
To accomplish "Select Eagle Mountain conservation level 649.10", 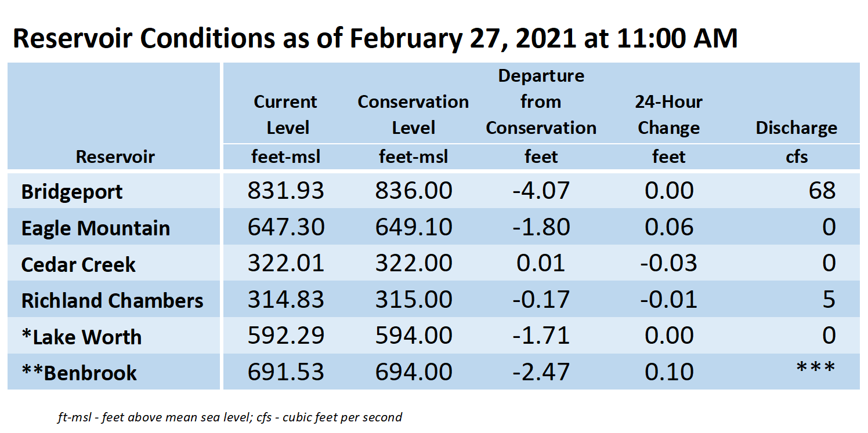I will [x=414, y=227].
